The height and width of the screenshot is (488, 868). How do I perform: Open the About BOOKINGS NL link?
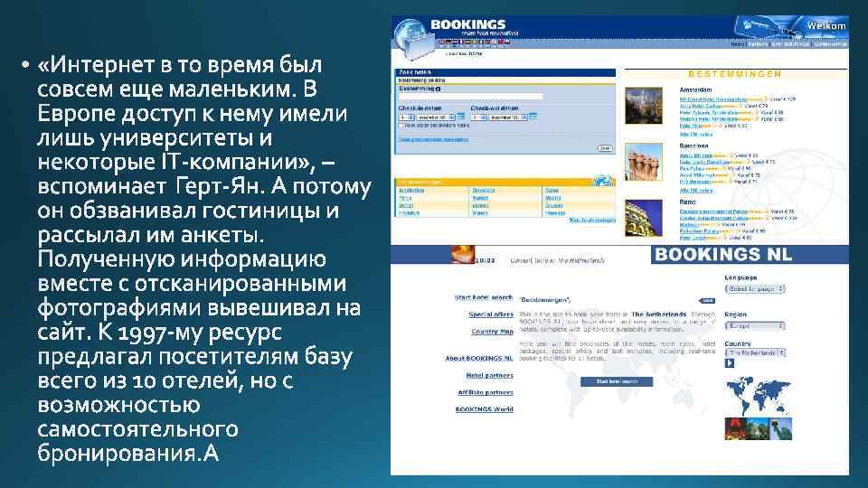click(x=479, y=358)
